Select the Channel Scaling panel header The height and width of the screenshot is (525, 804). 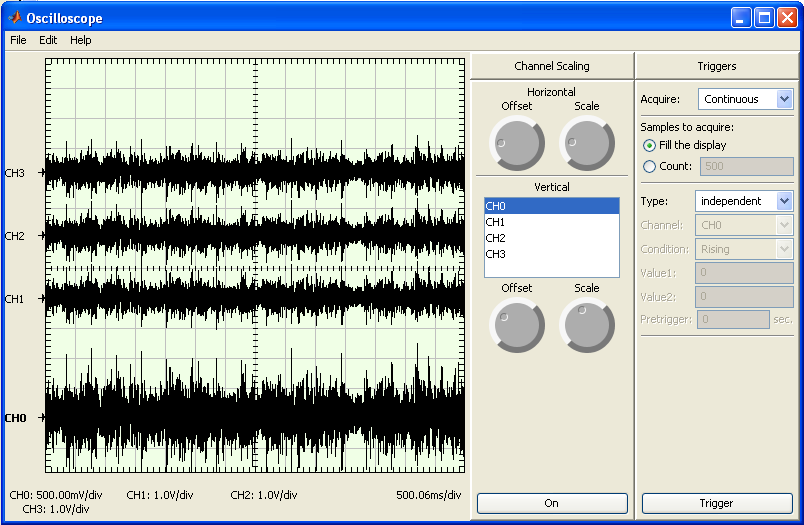[x=552, y=66]
